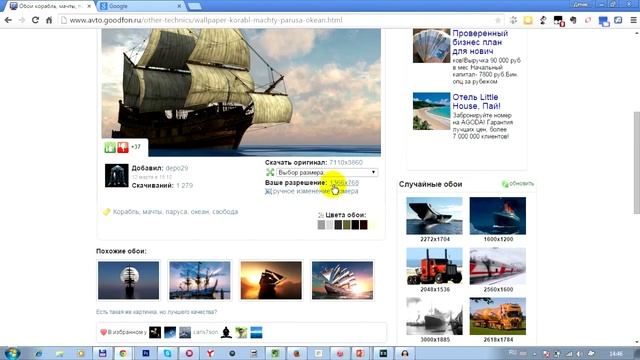Click the blue screens extension icon
Image resolution: width=640 pixels, height=360 pixels.
click(603, 21)
